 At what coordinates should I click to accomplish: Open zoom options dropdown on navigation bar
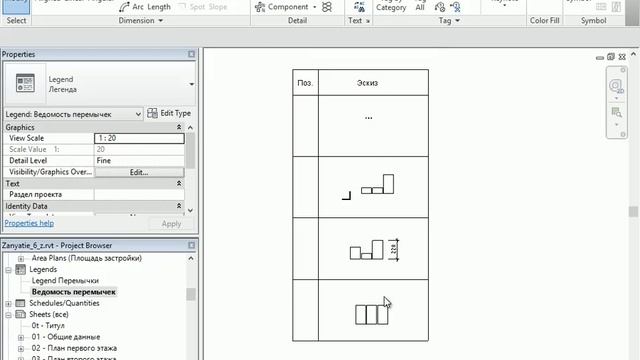point(616,124)
